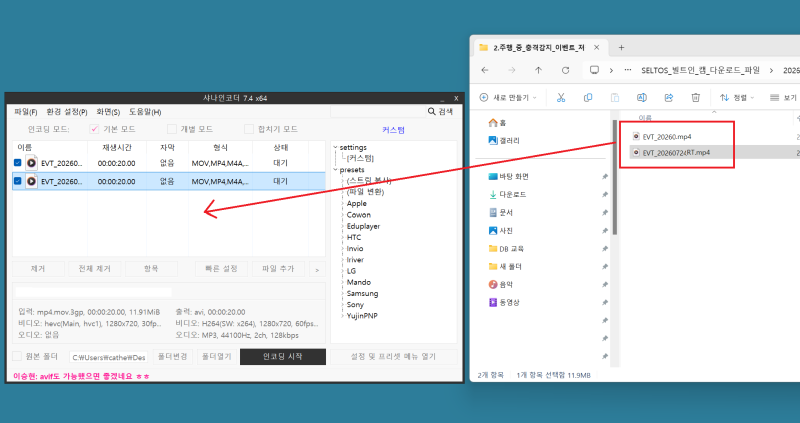Enable 기본 모드 encoding mode checkbox
800x423 pixels.
click(x=94, y=129)
